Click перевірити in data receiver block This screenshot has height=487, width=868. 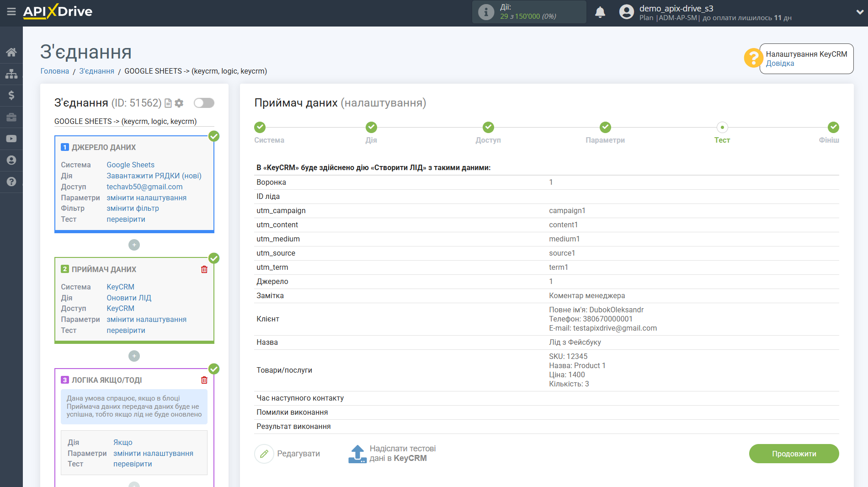[126, 330]
